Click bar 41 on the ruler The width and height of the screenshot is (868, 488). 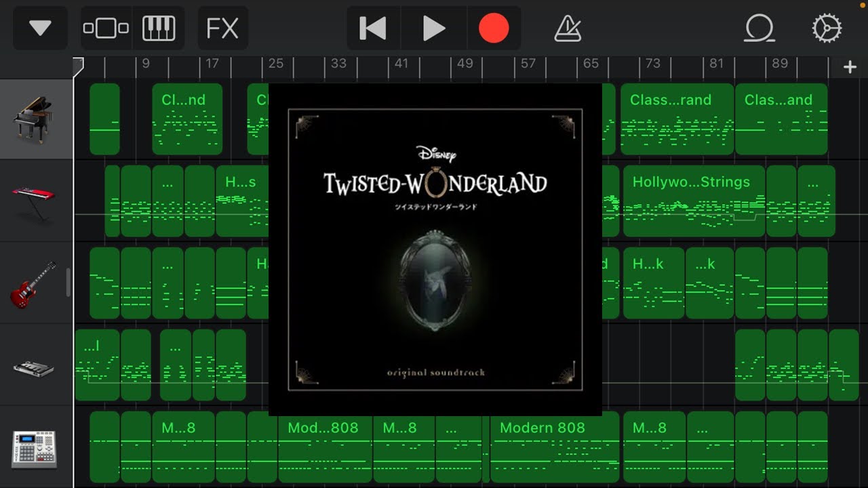pyautogui.click(x=401, y=64)
